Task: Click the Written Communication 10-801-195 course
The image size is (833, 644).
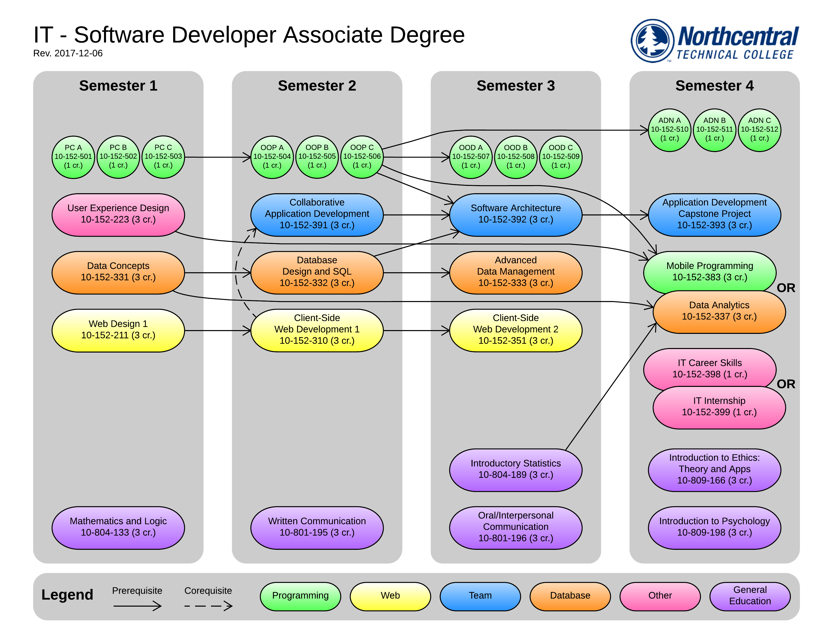Action: [317, 527]
